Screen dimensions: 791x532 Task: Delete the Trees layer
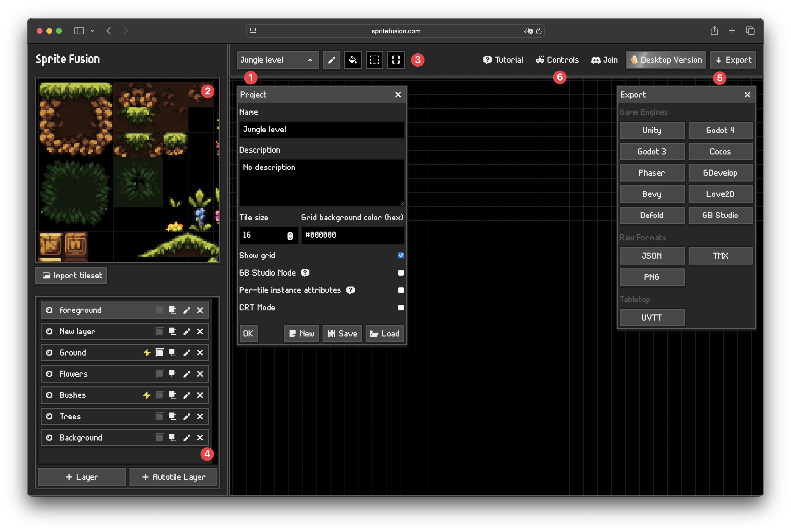coord(200,416)
